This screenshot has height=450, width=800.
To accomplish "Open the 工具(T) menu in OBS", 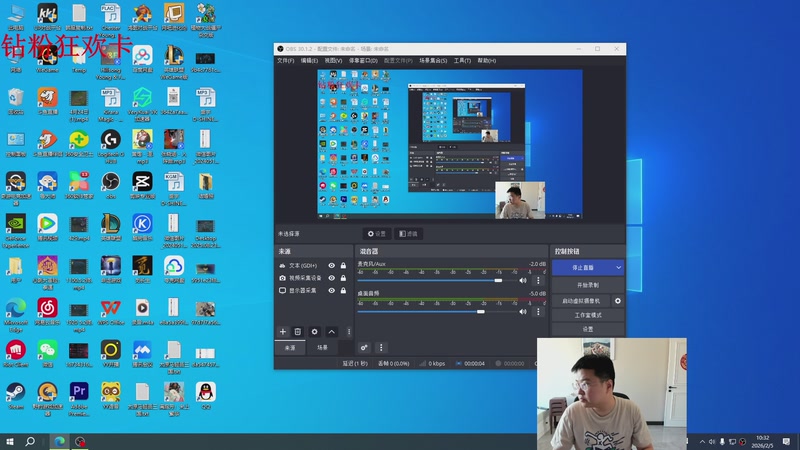I will [x=462, y=61].
